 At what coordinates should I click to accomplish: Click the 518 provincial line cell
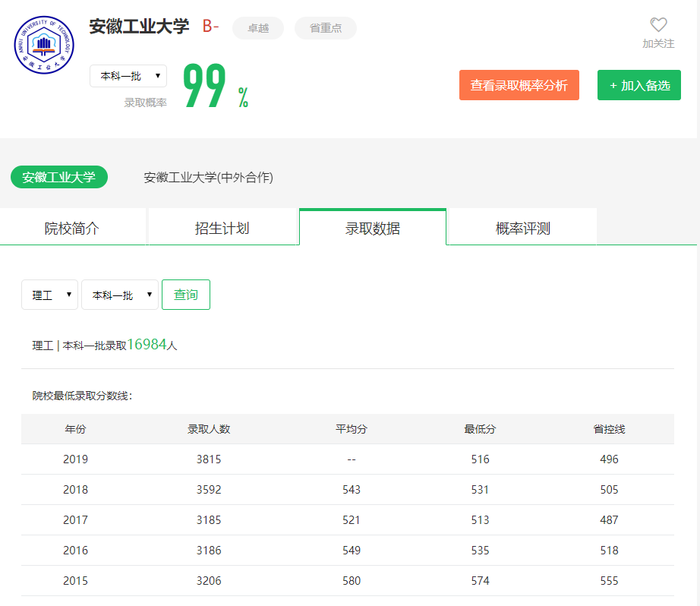pyautogui.click(x=609, y=550)
